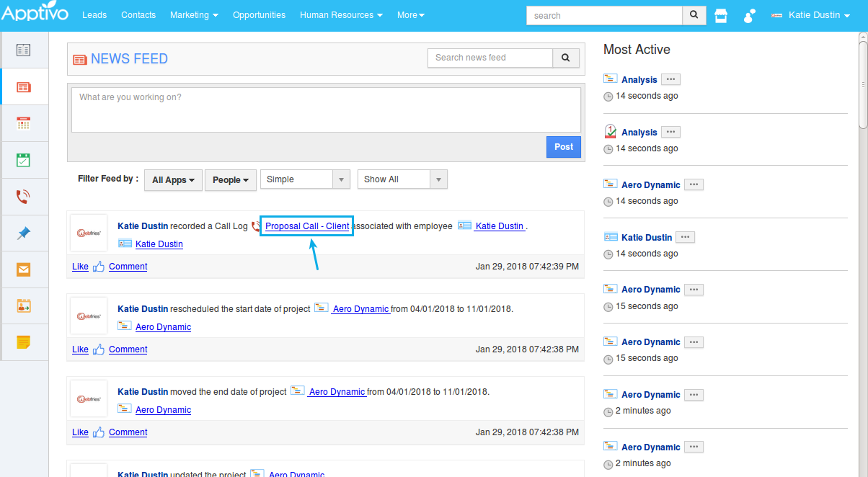Click the task icon beside second Analysis
The image size is (868, 477).
click(611, 131)
